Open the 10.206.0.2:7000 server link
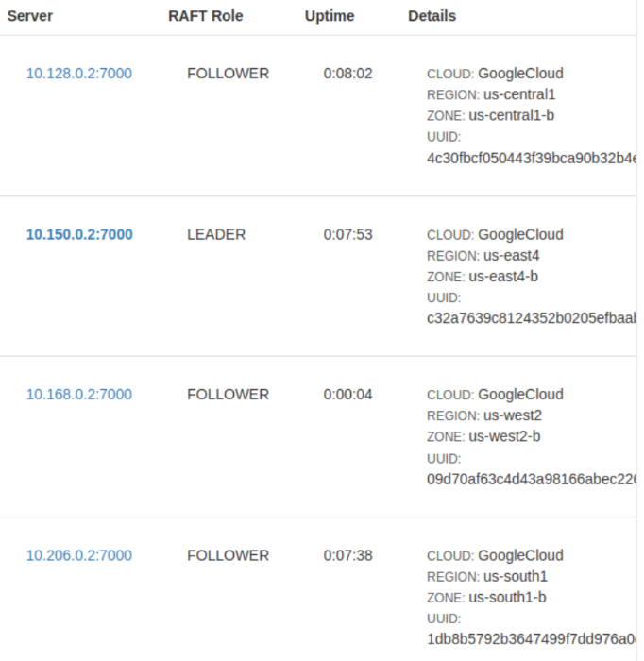Viewport: 644px width, 661px height. (79, 555)
